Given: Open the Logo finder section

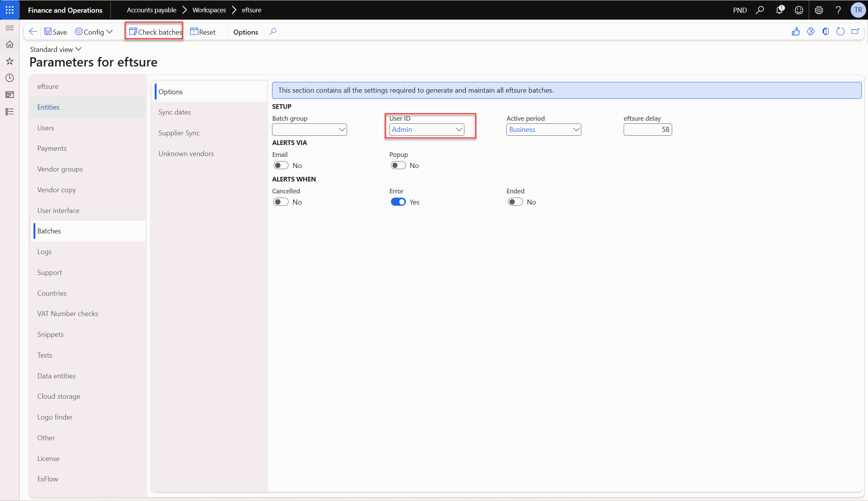Looking at the screenshot, I should pos(88,417).
